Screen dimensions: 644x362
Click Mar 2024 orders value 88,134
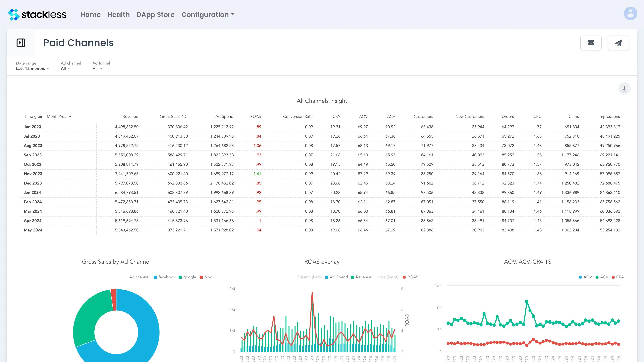click(508, 211)
